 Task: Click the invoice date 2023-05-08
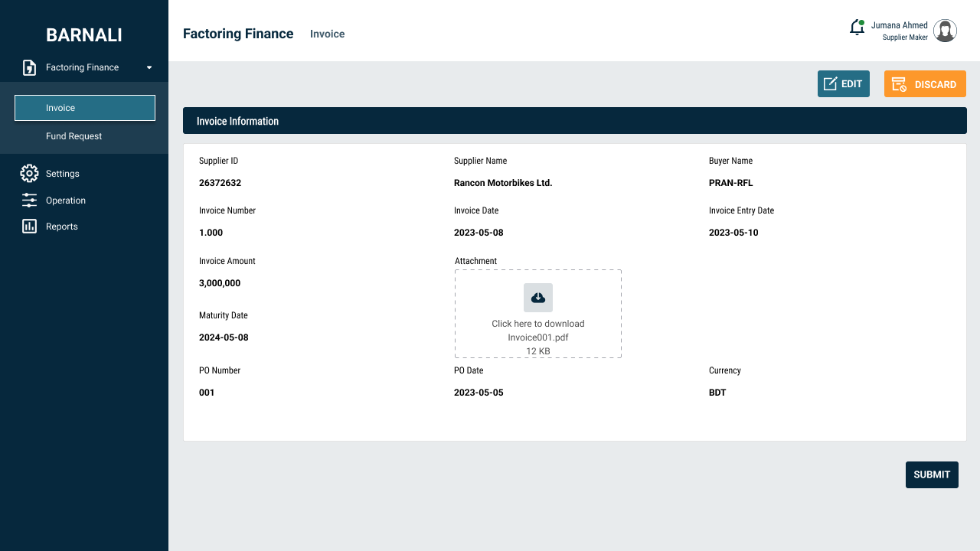coord(479,233)
